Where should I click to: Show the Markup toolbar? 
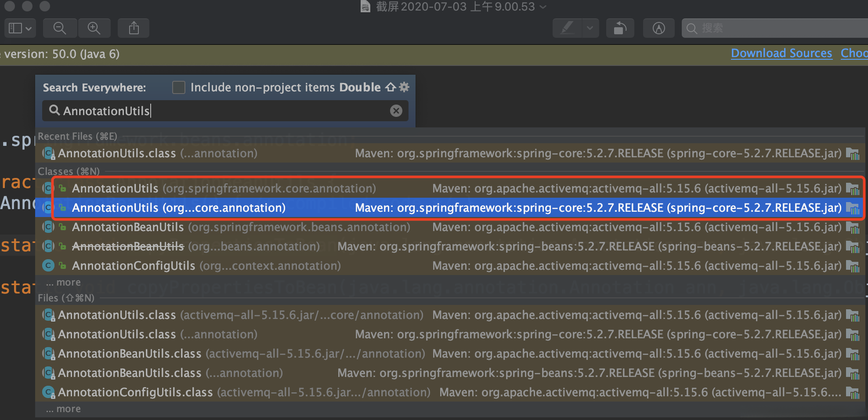(658, 28)
